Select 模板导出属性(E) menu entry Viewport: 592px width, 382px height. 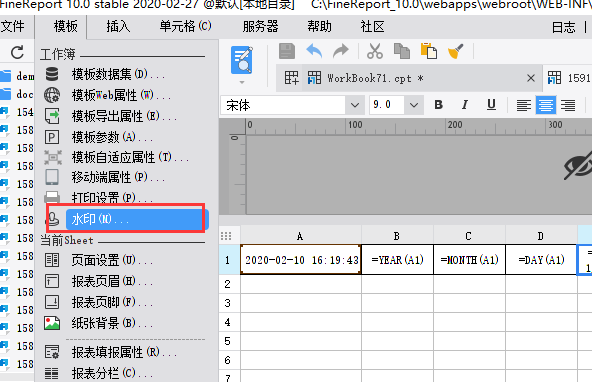point(124,116)
